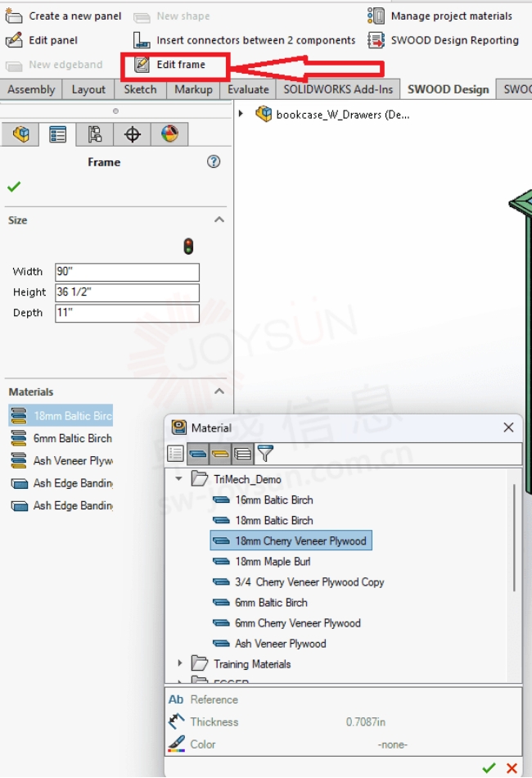Switch to the Layout tab
The height and width of the screenshot is (778, 532).
88,89
